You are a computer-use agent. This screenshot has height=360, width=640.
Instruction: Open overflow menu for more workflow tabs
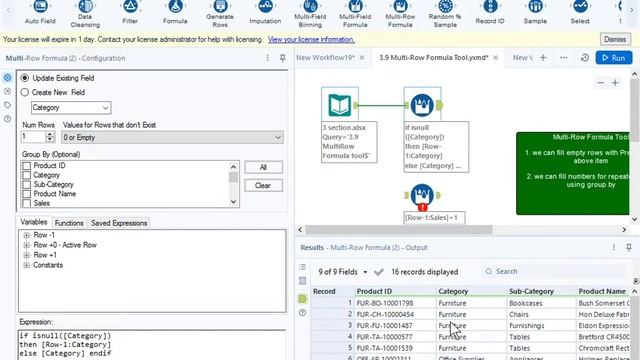pos(564,58)
